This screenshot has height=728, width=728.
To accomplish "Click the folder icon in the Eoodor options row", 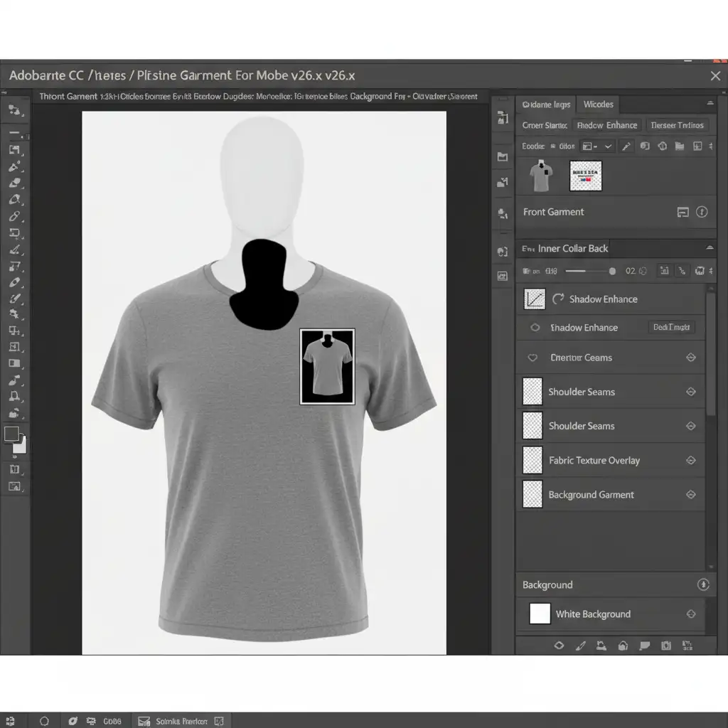I will click(x=680, y=146).
